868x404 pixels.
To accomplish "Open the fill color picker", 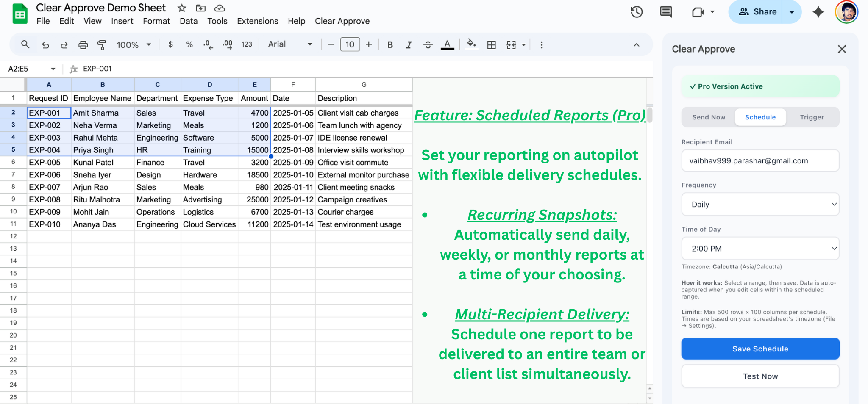I will tap(471, 44).
